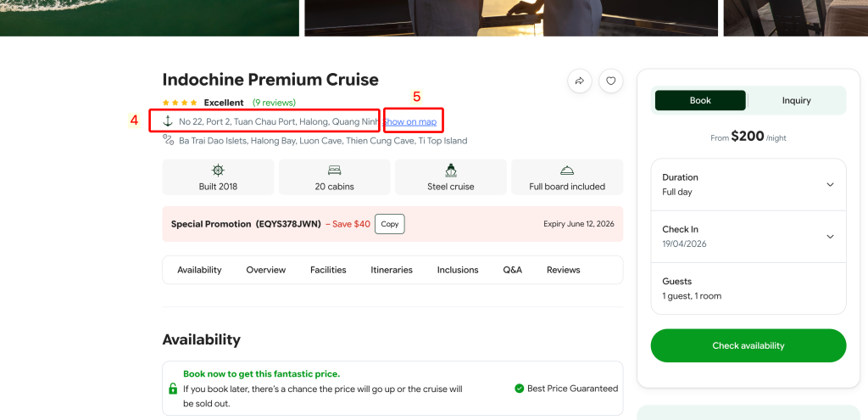This screenshot has width=868, height=420.
Task: Open the Facilities tab
Action: [328, 270]
